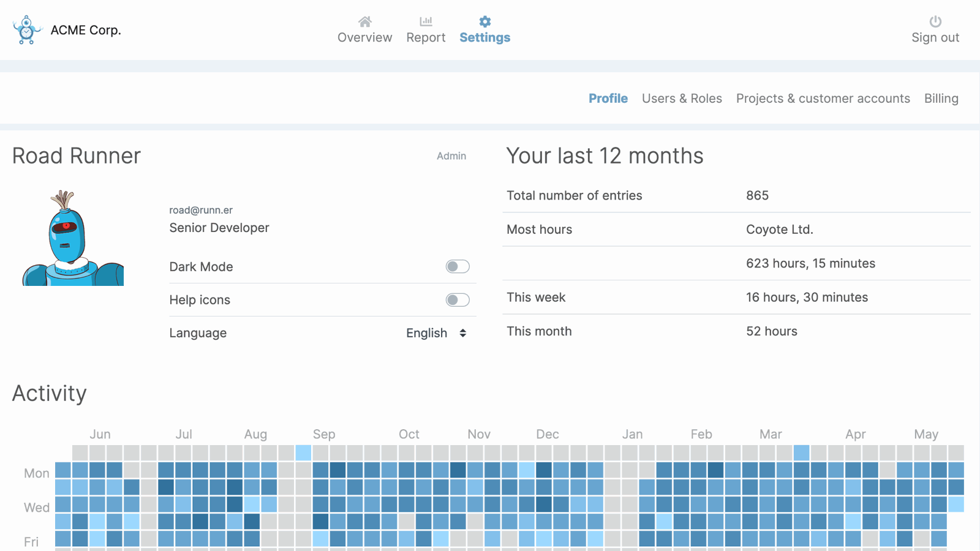
Task: Click the Senior Developer job title
Action: pos(219,228)
